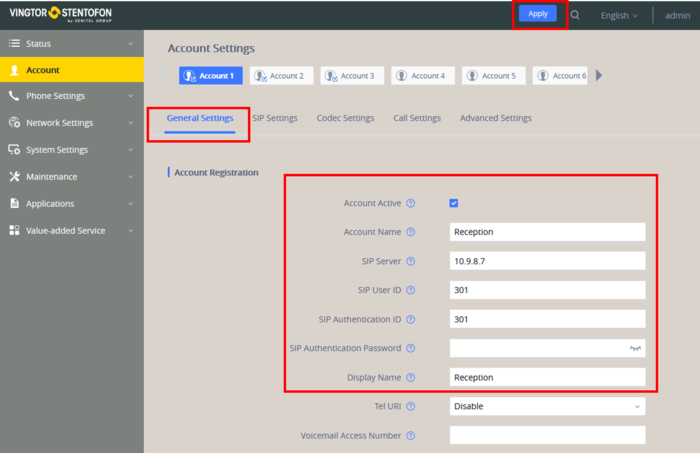Click the search magnifier icon in header
This screenshot has height=453, width=700.
pos(575,16)
